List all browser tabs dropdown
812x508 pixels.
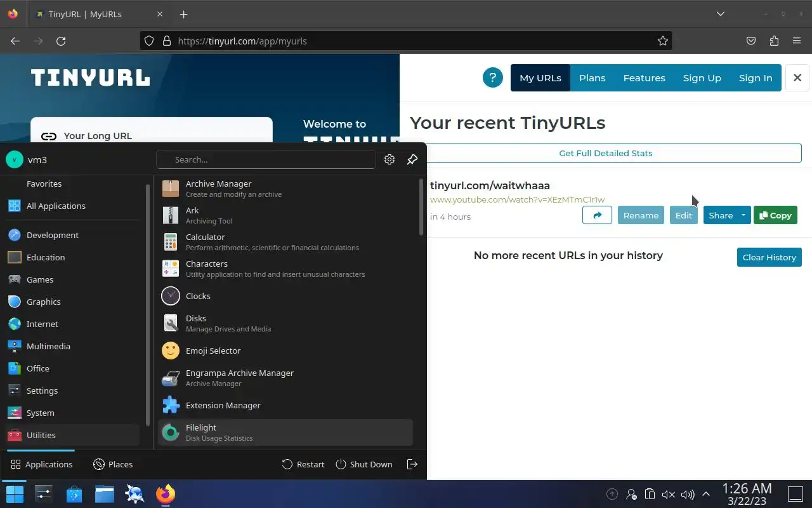pyautogui.click(x=721, y=14)
